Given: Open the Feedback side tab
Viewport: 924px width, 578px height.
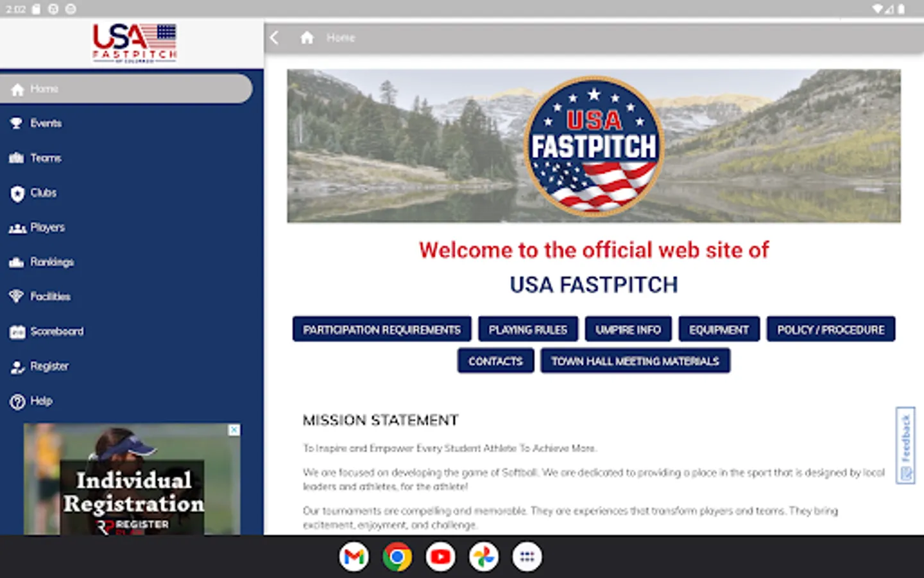Looking at the screenshot, I should tap(905, 445).
